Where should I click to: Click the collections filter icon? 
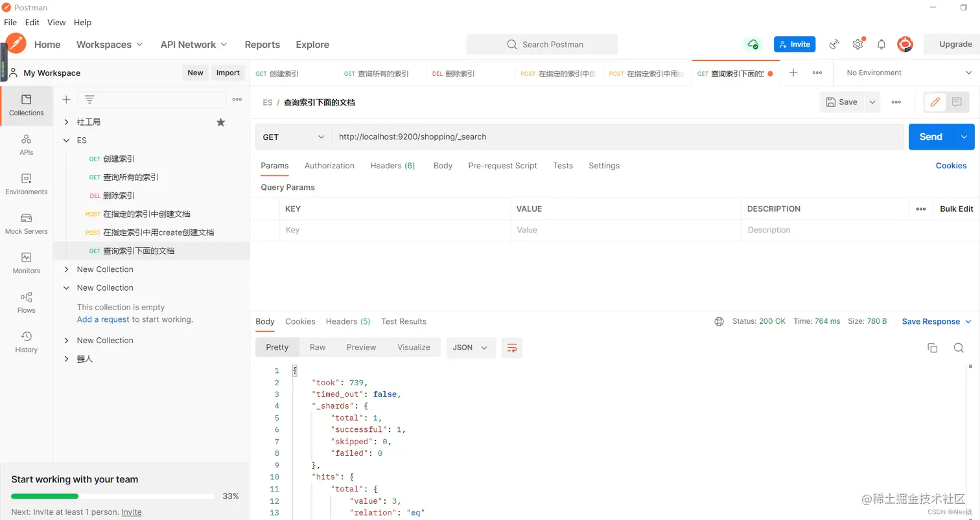coord(89,99)
